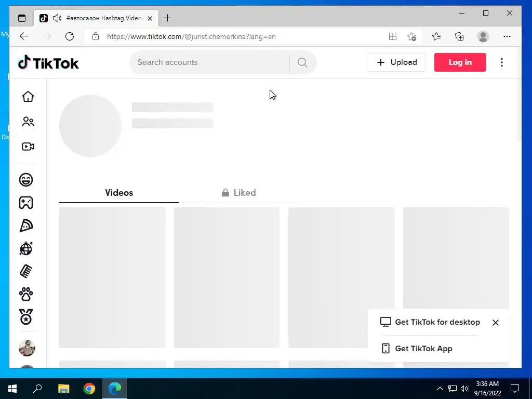
Task: Open the Windows Start menu
Action: pyautogui.click(x=12, y=389)
